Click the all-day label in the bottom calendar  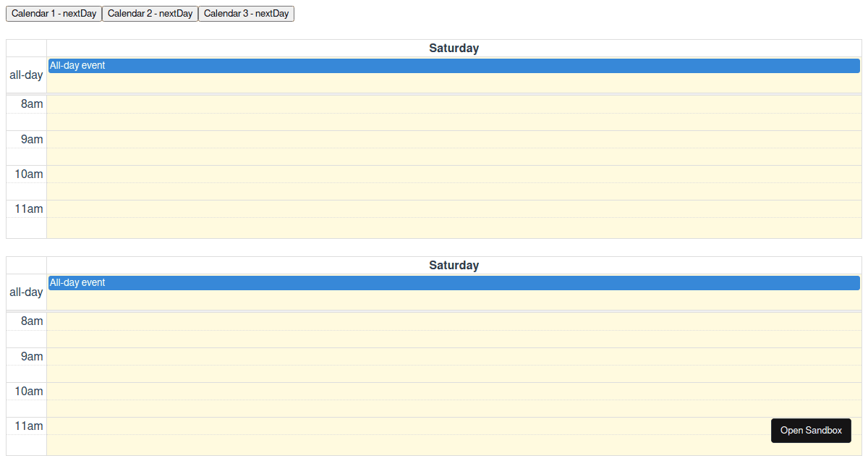coord(26,292)
